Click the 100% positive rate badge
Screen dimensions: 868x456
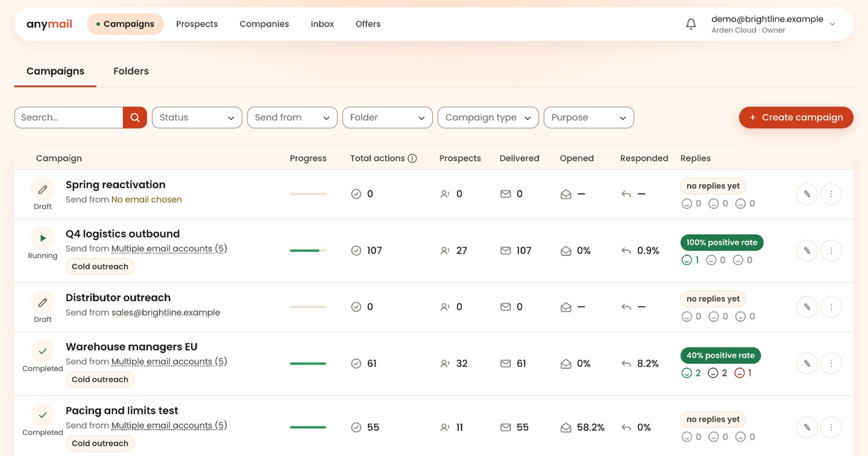click(x=722, y=243)
